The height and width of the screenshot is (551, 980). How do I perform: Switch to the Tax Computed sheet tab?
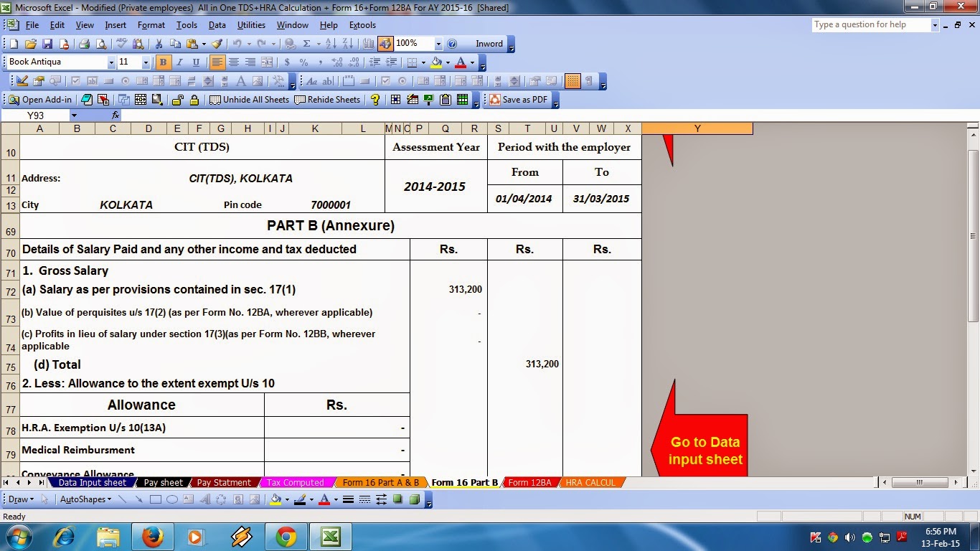(x=296, y=483)
